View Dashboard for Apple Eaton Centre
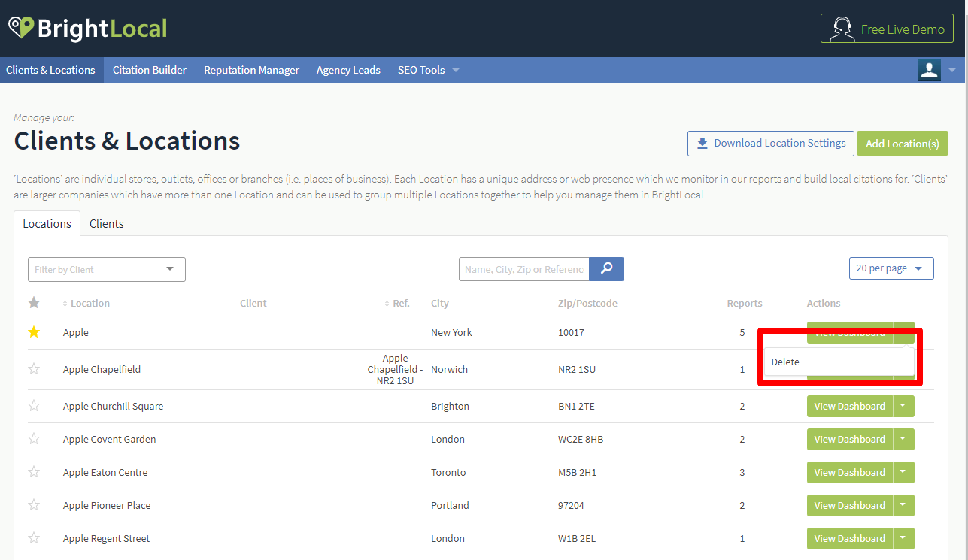The width and height of the screenshot is (968, 560). pyautogui.click(x=850, y=472)
